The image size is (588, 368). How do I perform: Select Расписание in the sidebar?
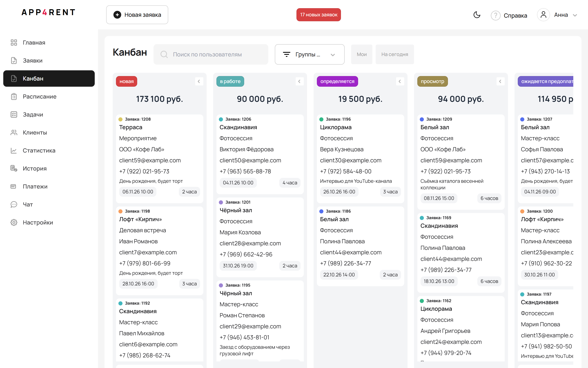pyautogui.click(x=49, y=97)
